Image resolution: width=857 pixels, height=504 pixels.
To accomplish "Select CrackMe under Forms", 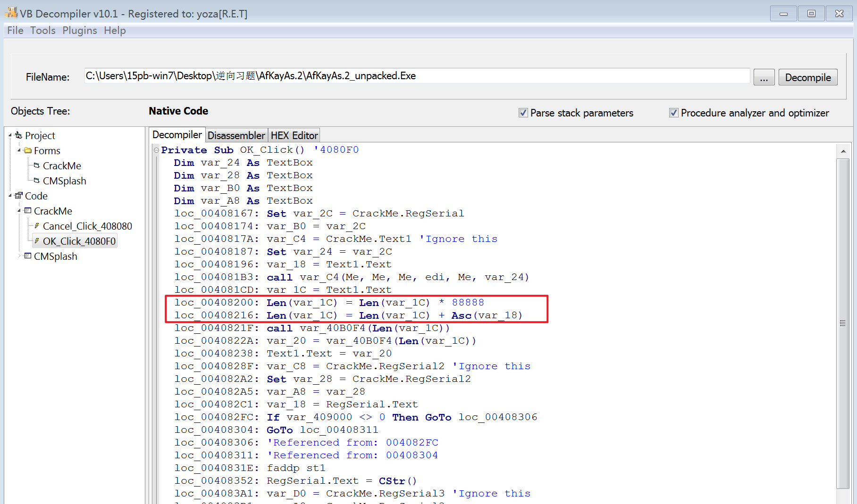I will tap(62, 166).
